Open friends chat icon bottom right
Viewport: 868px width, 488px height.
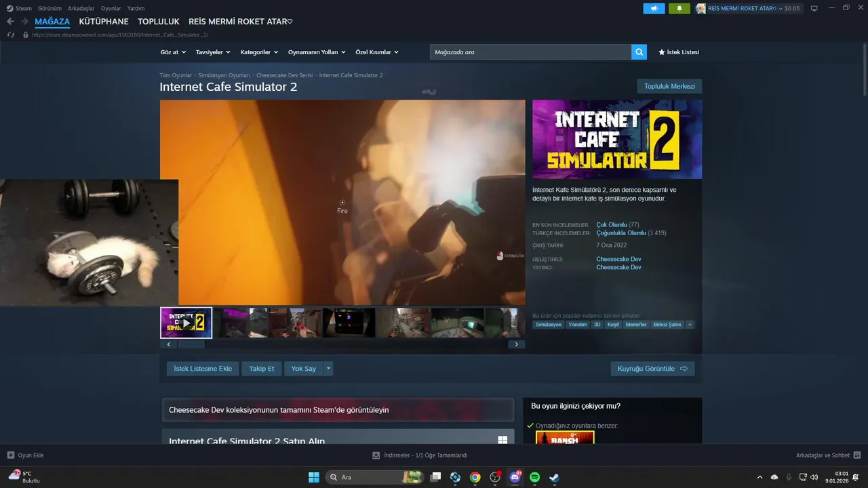(x=857, y=455)
